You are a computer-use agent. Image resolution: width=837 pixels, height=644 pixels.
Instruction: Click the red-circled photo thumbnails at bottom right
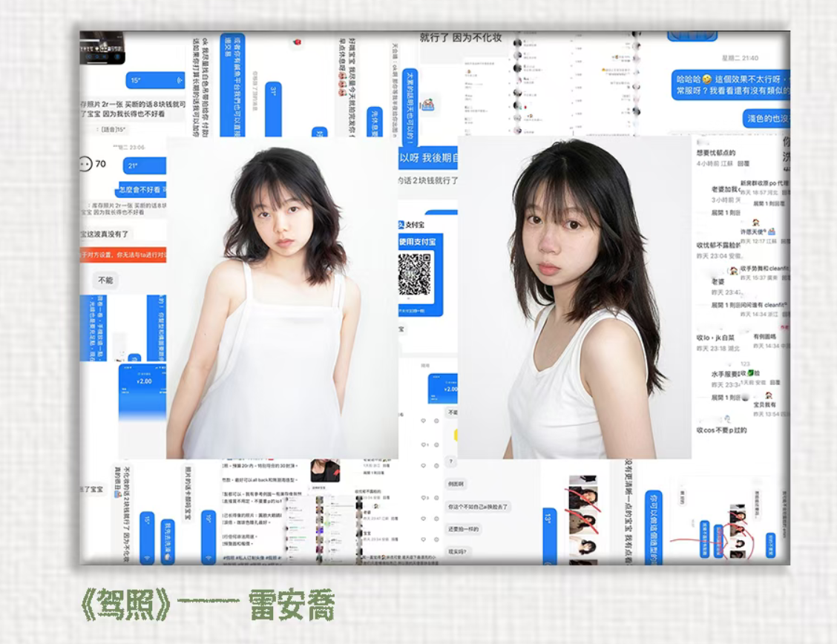[738, 531]
